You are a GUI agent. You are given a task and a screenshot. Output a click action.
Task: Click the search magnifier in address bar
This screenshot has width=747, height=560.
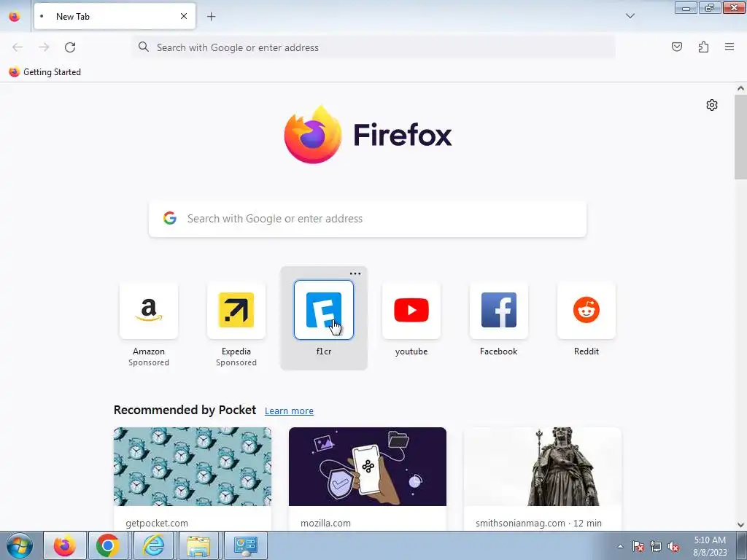coord(144,47)
